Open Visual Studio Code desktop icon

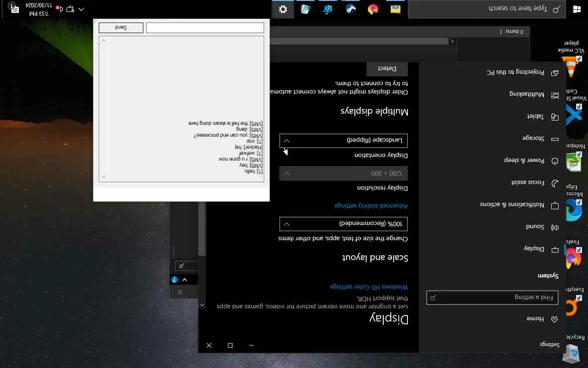(574, 108)
